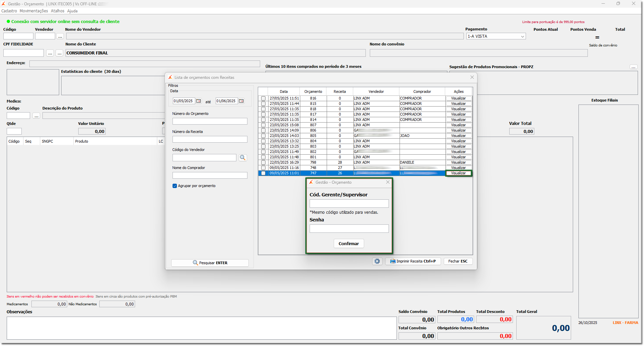
Task: Click the Vendedor column header
Action: coord(376,92)
